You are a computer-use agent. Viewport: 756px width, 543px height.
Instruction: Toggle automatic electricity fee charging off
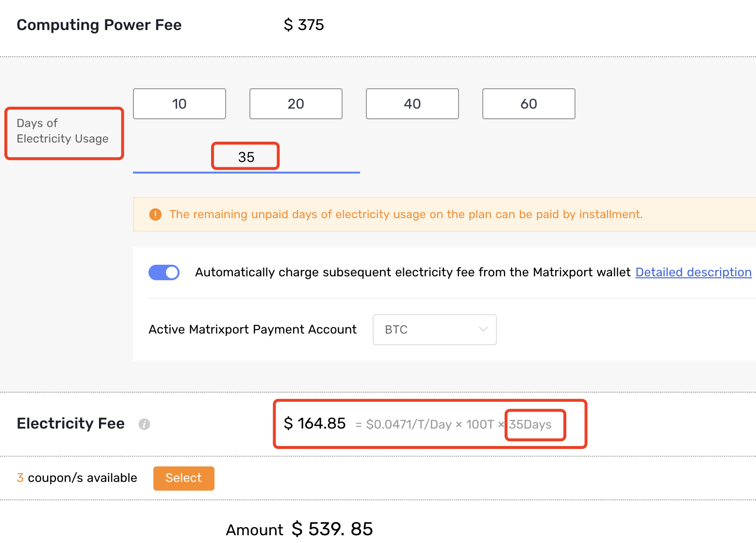[164, 272]
